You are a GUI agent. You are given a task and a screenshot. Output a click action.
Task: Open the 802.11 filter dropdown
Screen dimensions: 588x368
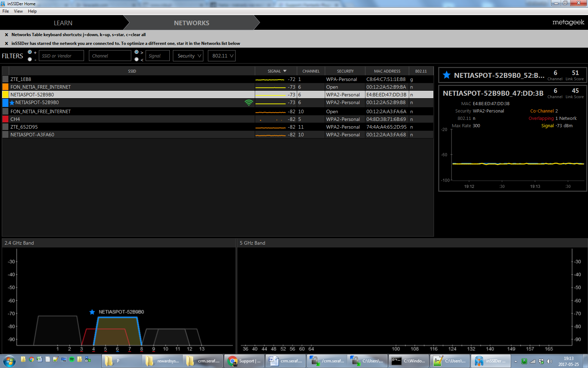(222, 56)
